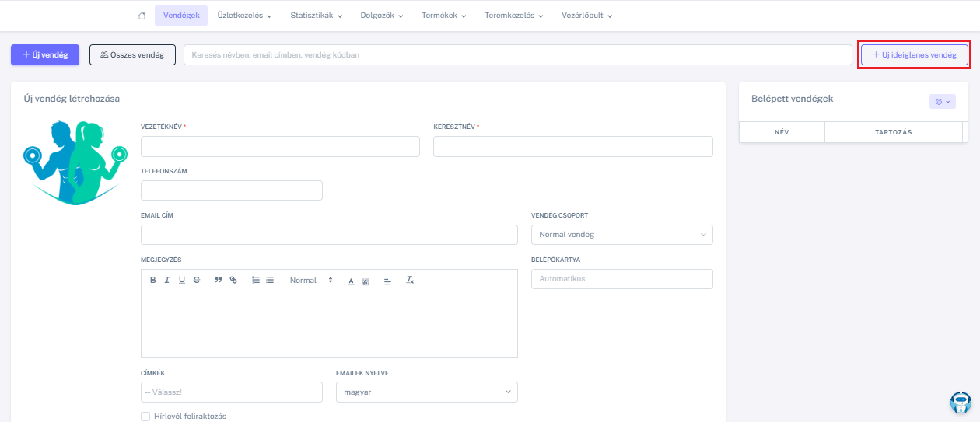The height and width of the screenshot is (422, 980).
Task: Click the Összes vendég button
Action: [132, 55]
